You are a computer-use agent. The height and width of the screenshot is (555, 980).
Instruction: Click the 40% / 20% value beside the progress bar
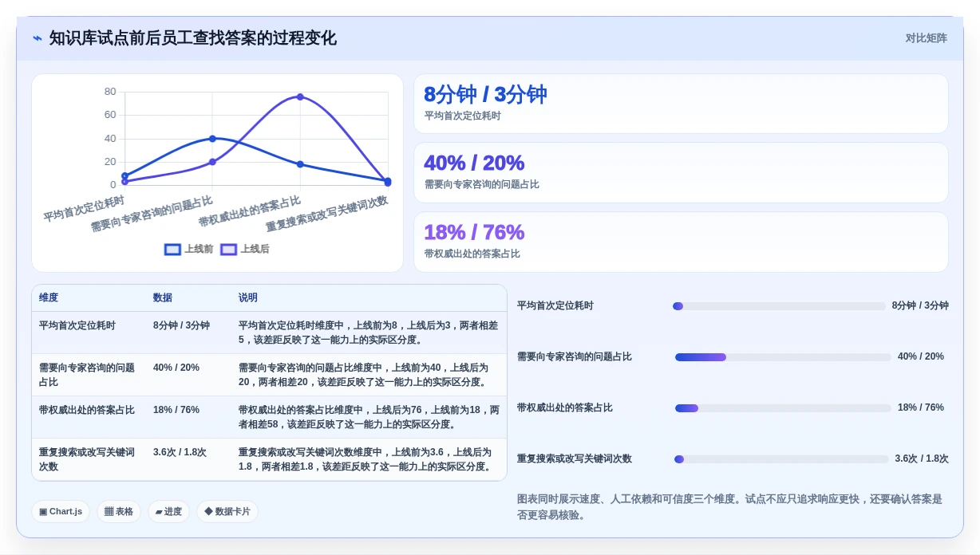921,356
